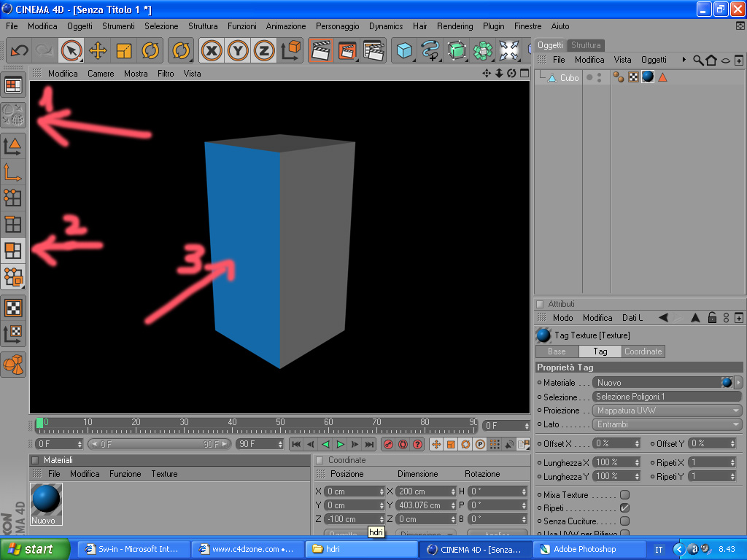Expand the Materiale Nuovo arrow button
747x560 pixels.
tap(738, 382)
